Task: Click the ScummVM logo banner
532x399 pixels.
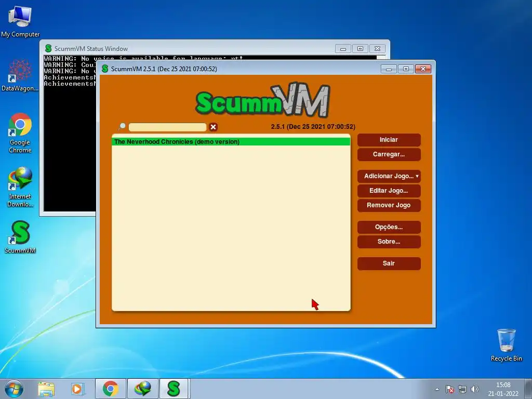Action: 262,99
